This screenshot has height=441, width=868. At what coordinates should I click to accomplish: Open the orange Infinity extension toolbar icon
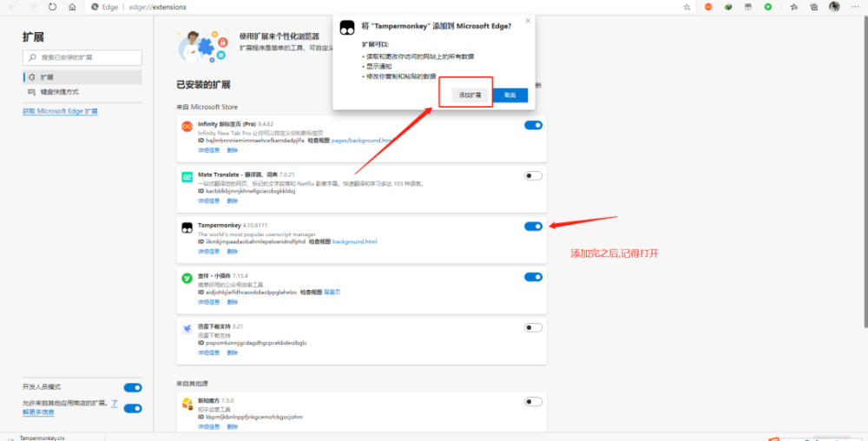708,7
